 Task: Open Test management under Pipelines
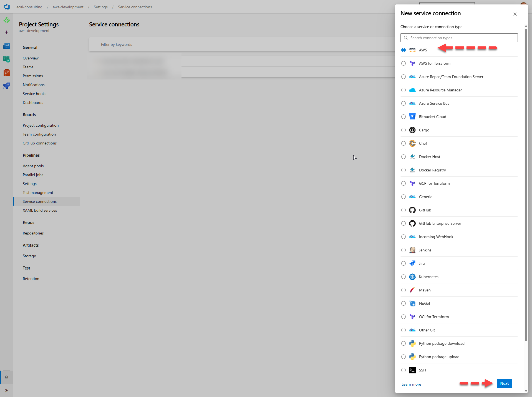(38, 193)
